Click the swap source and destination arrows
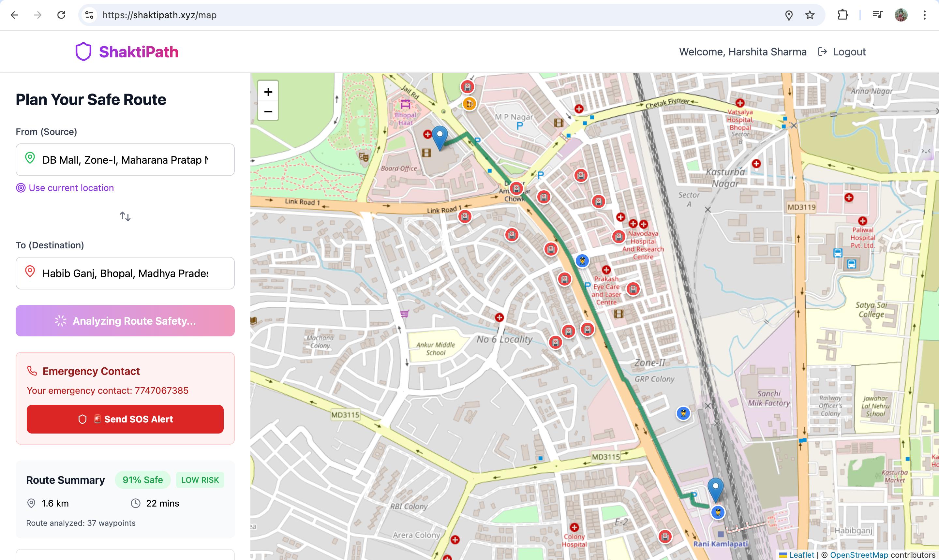 click(x=125, y=216)
